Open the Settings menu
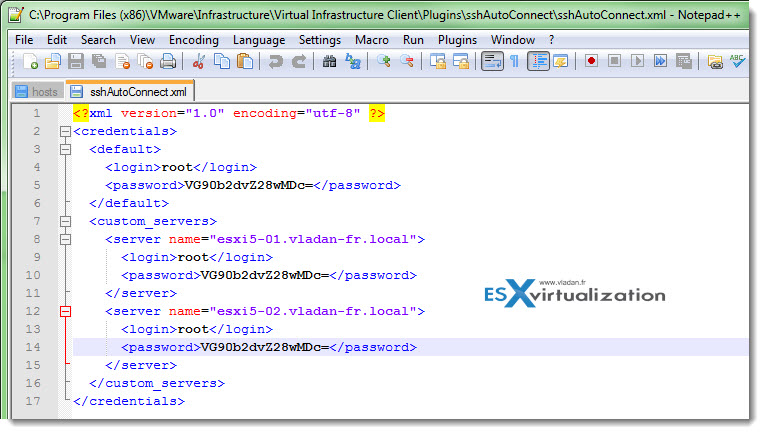This screenshot has height=434, width=764. (320, 40)
